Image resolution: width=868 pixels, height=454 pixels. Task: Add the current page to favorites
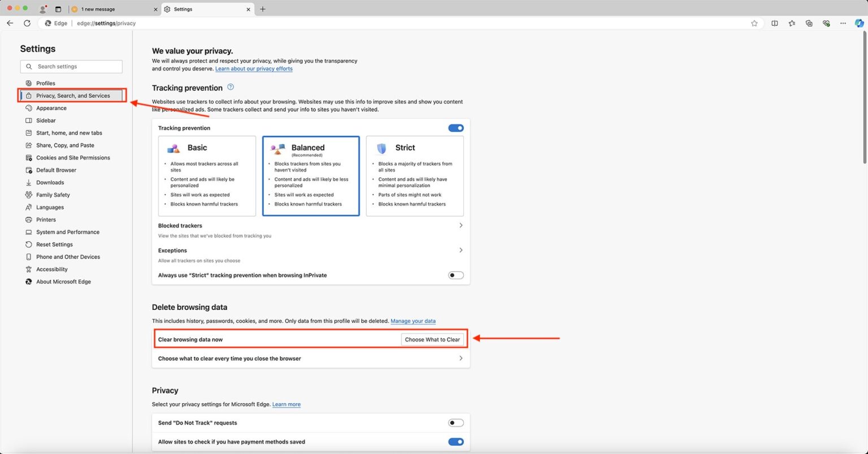[754, 23]
